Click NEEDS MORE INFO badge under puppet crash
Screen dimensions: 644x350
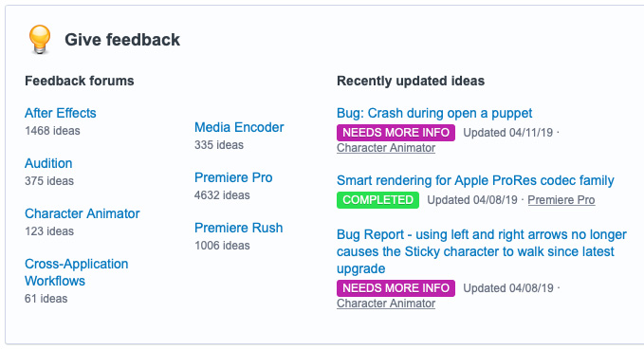pyautogui.click(x=396, y=133)
